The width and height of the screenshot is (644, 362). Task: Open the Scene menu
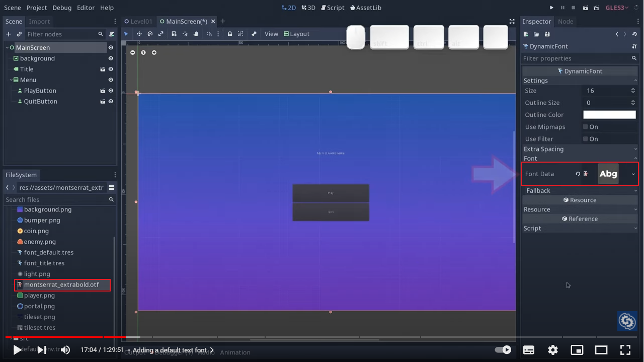pyautogui.click(x=13, y=8)
